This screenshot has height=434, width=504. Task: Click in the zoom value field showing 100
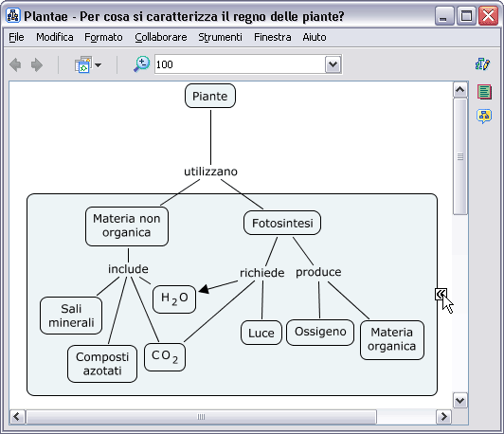pyautogui.click(x=240, y=64)
